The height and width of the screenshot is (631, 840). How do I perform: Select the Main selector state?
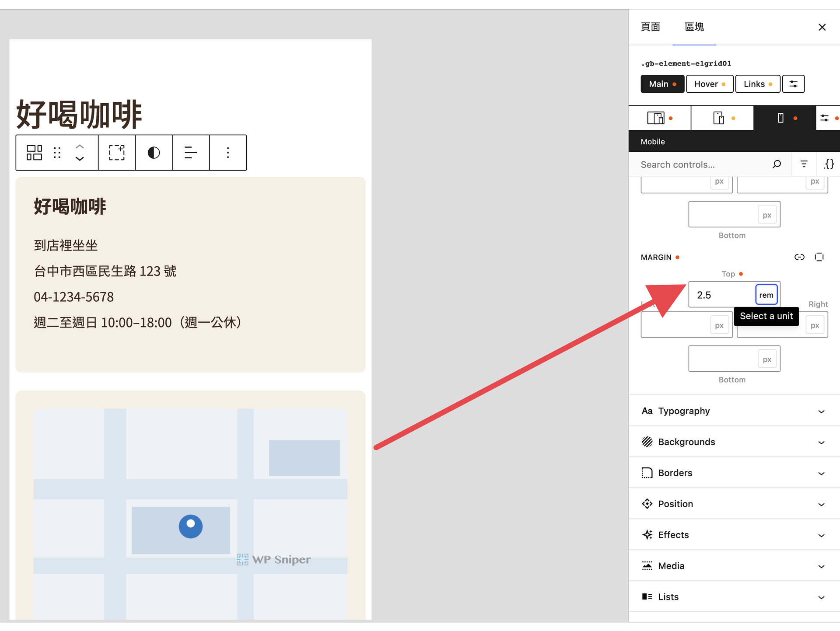(x=662, y=84)
